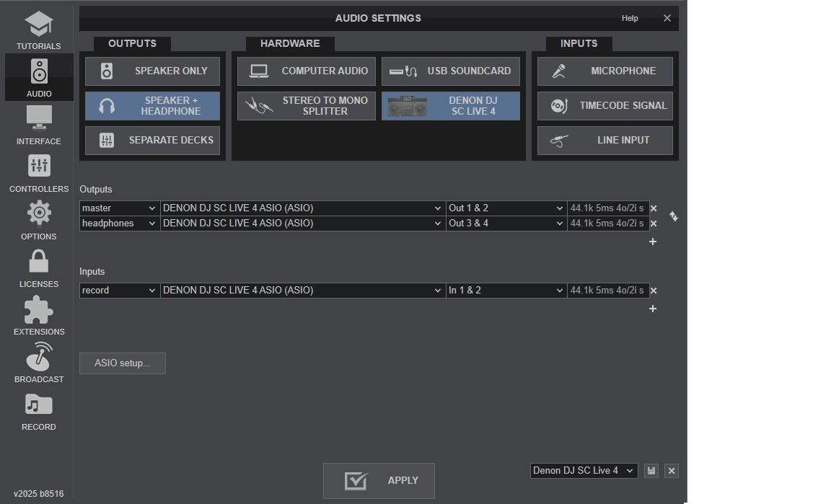Open the Licenses padlock page
This screenshot has width=831, height=504.
click(39, 268)
